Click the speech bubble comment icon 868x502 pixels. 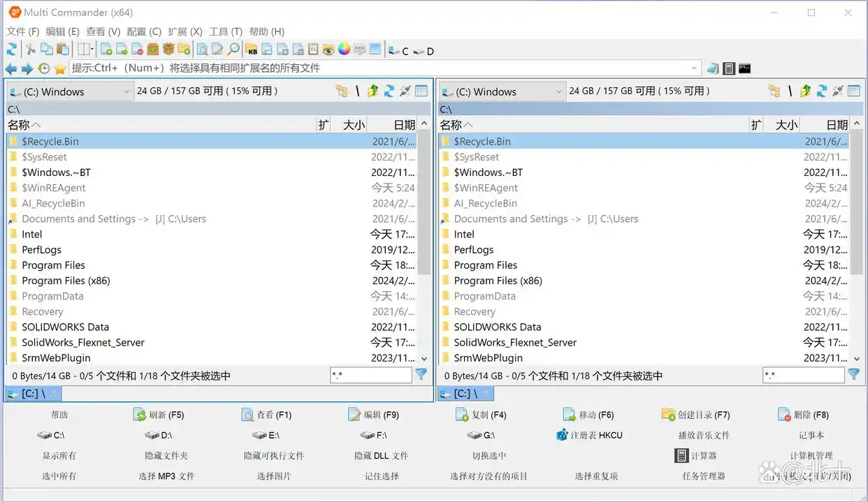tap(360, 50)
